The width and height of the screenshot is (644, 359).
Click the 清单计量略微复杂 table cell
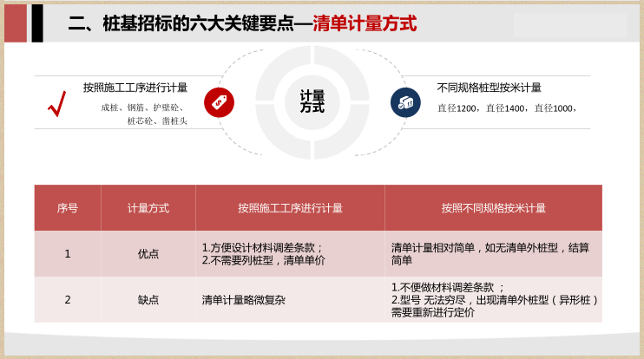pos(243,300)
